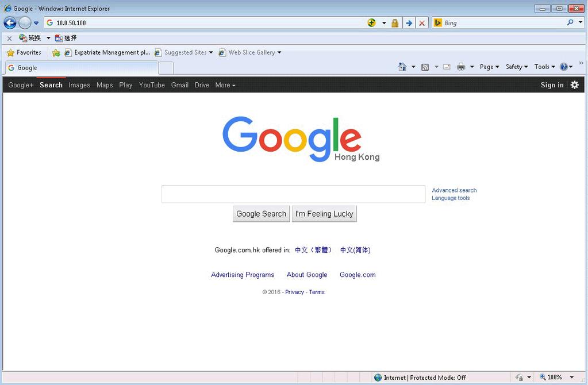Click the Print icon
588x385 pixels.
(x=461, y=67)
